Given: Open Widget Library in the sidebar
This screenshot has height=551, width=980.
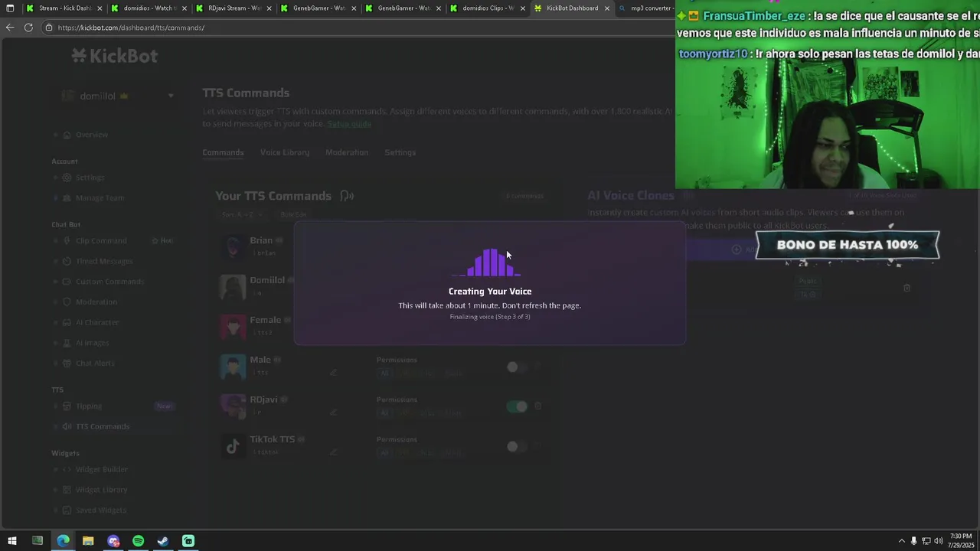Looking at the screenshot, I should coord(102,490).
